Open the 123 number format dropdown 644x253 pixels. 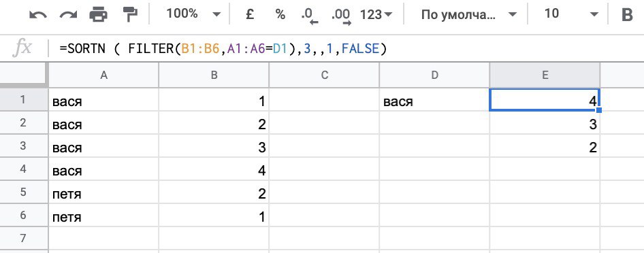pos(376,15)
